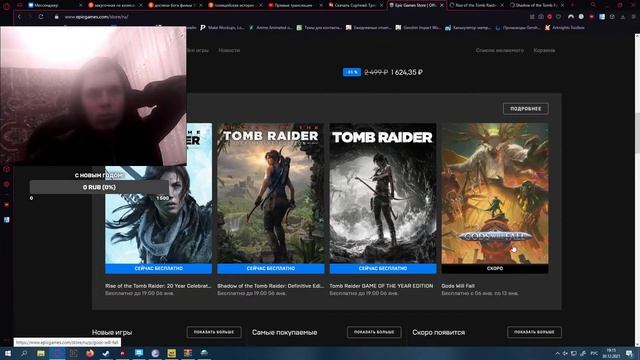Switch to the Прямые трансляции browser tab
The image size is (640, 360).
(296, 5)
